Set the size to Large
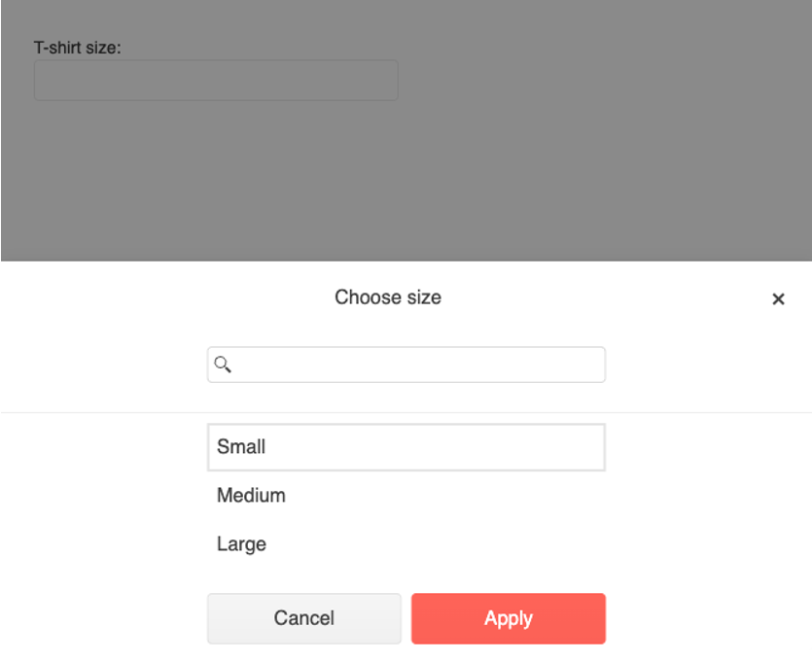The image size is (812, 662). pos(406,544)
